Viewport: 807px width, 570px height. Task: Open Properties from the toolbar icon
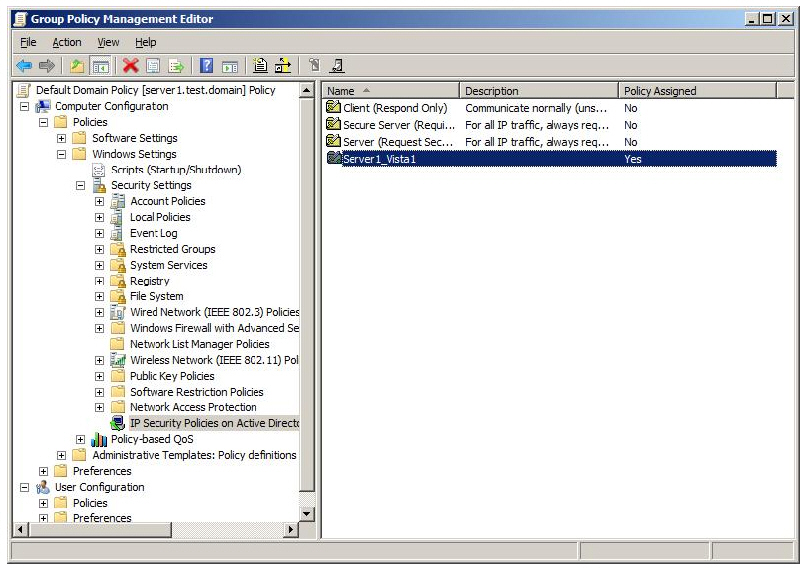coord(153,65)
